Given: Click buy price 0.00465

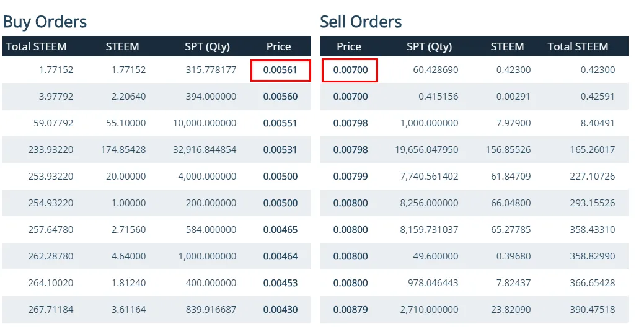Looking at the screenshot, I should [x=280, y=230].
